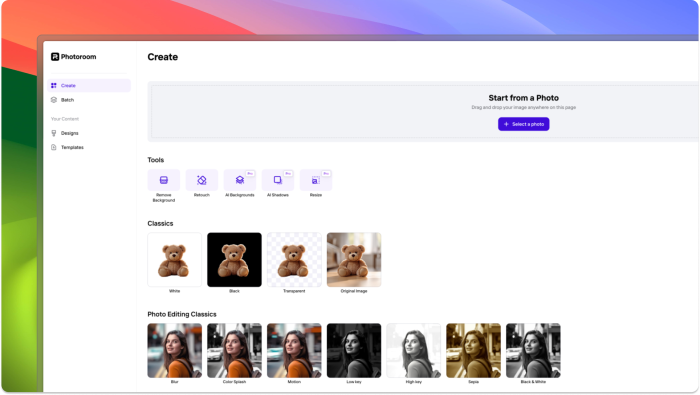Choose the Original Image teddy thumbnail
This screenshot has height=395, width=700.
tap(354, 260)
